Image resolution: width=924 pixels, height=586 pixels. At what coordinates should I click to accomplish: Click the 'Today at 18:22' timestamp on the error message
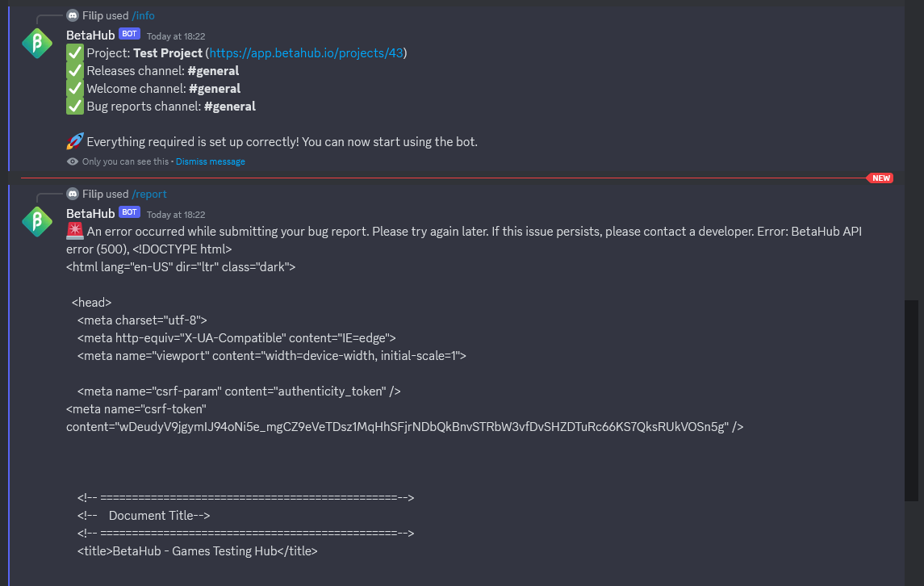(x=176, y=215)
